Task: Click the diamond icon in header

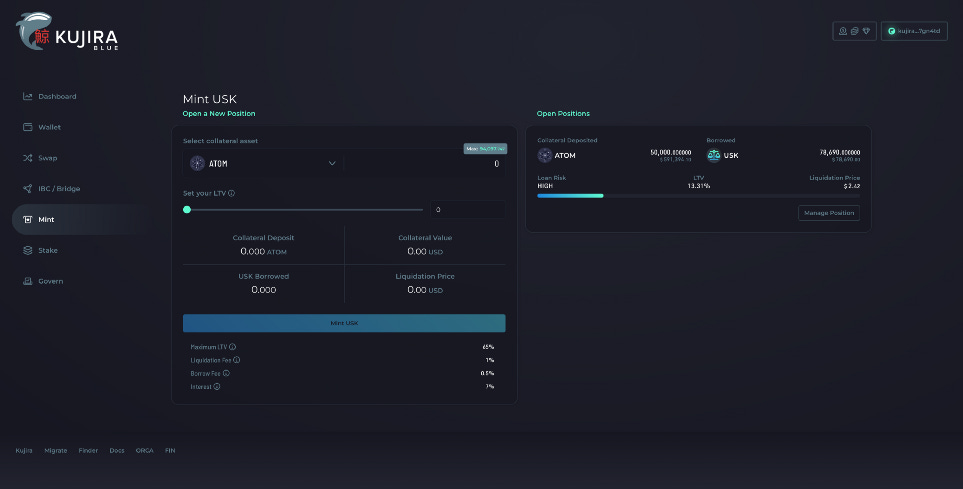Action: click(866, 31)
